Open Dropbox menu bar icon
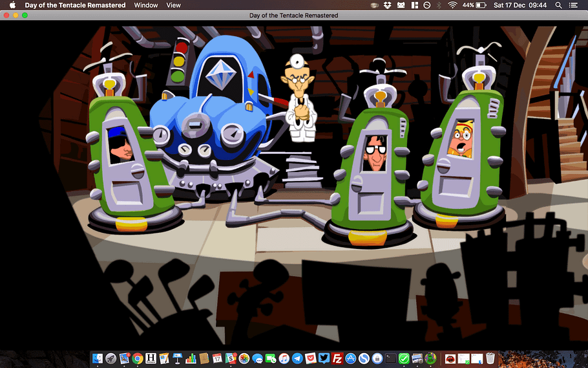 pyautogui.click(x=388, y=5)
